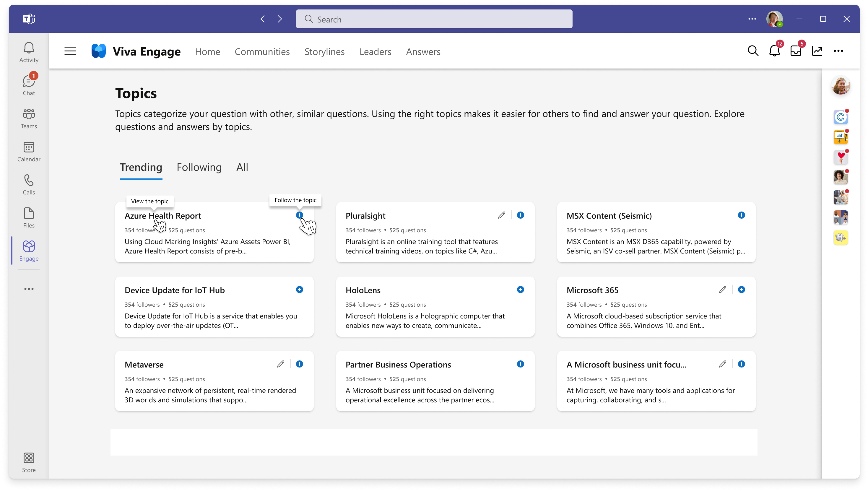The width and height of the screenshot is (868, 491).
Task: Follow the Microsoft 365 topic
Action: 741,290
